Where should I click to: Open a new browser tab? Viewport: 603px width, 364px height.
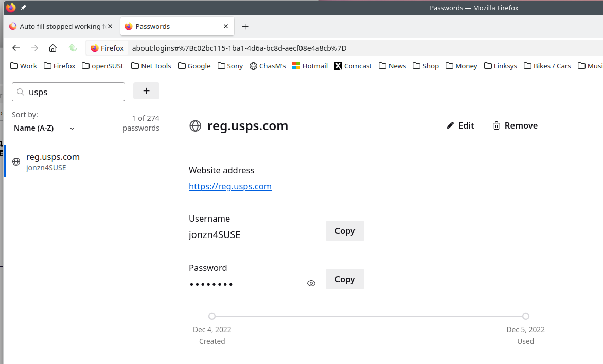pyautogui.click(x=245, y=27)
